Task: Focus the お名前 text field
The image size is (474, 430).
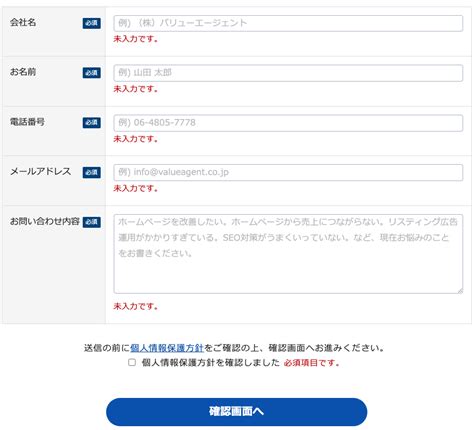Action: (288, 73)
